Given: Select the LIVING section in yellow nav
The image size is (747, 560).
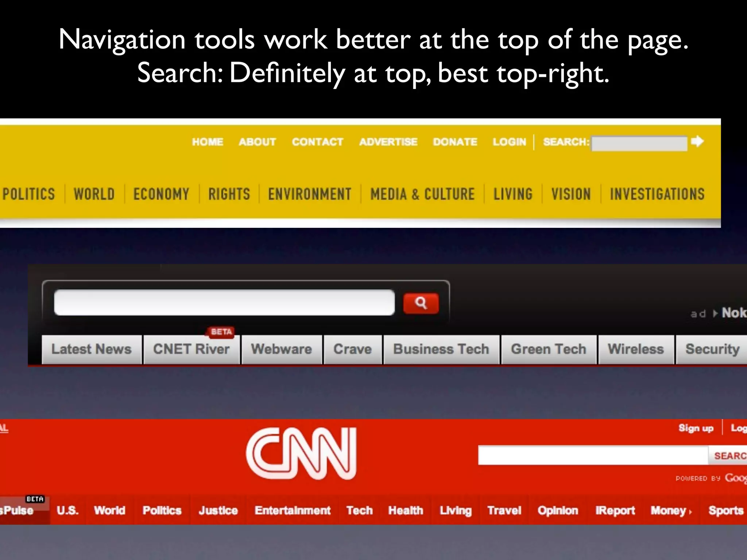Looking at the screenshot, I should click(513, 194).
